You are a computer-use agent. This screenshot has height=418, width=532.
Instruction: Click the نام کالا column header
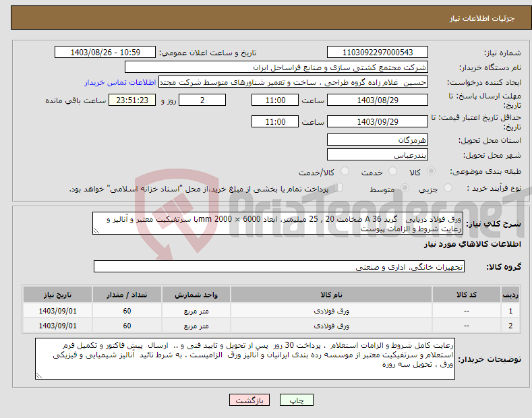[x=331, y=295]
